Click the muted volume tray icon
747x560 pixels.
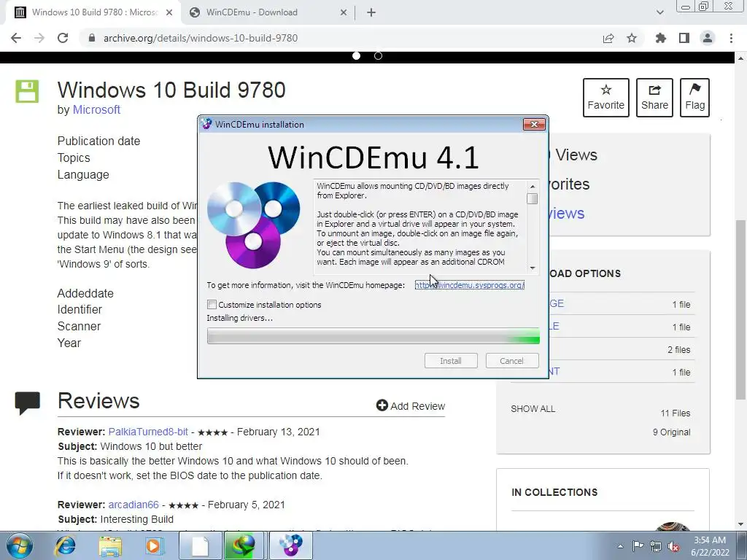(673, 546)
